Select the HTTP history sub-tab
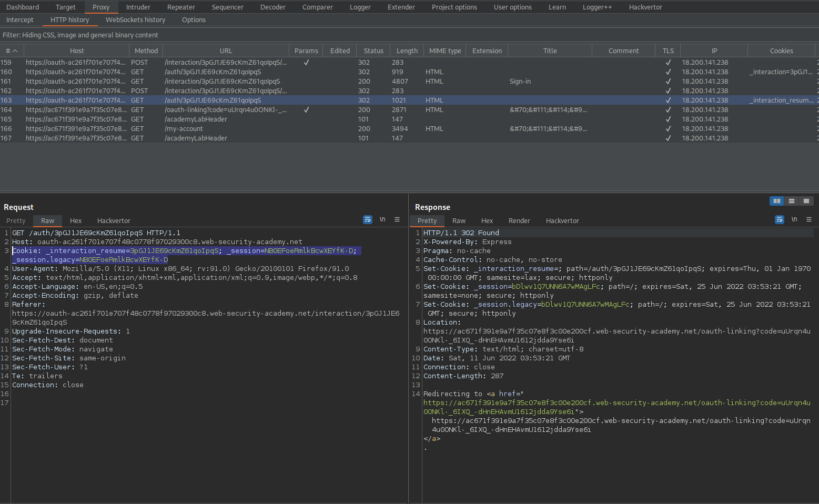The height and width of the screenshot is (504, 819). point(70,19)
